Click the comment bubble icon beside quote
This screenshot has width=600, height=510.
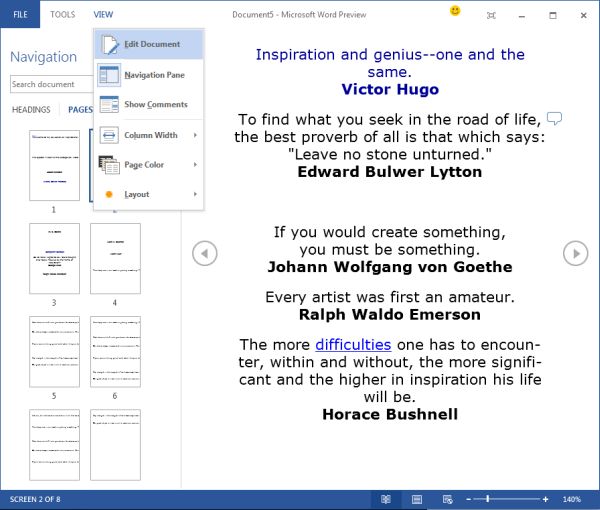pos(554,119)
